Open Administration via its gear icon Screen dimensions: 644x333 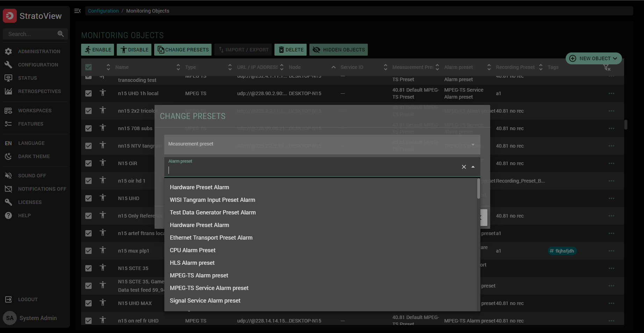[8, 51]
